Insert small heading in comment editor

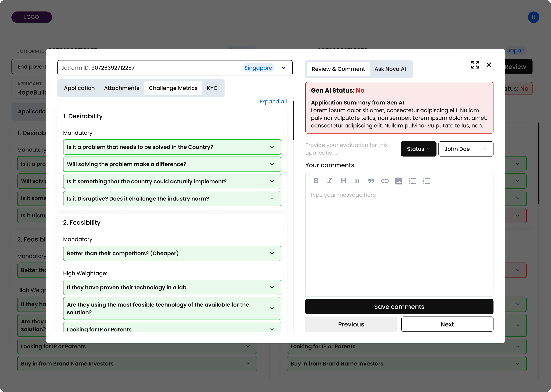357,181
